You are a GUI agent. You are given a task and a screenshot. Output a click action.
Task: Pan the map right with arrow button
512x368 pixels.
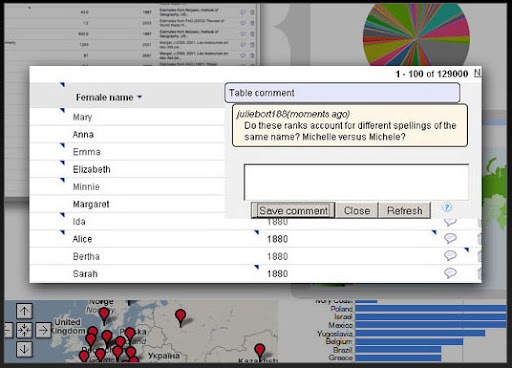point(43,330)
